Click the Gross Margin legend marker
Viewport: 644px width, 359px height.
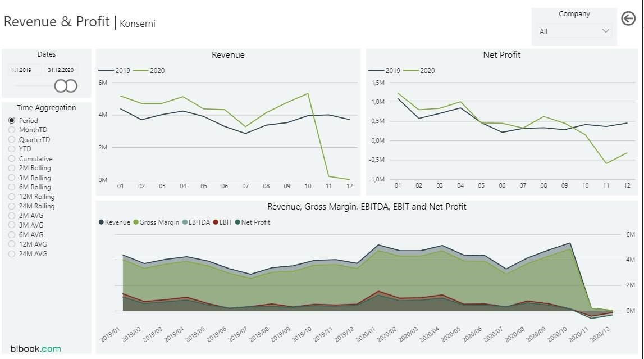tap(136, 222)
